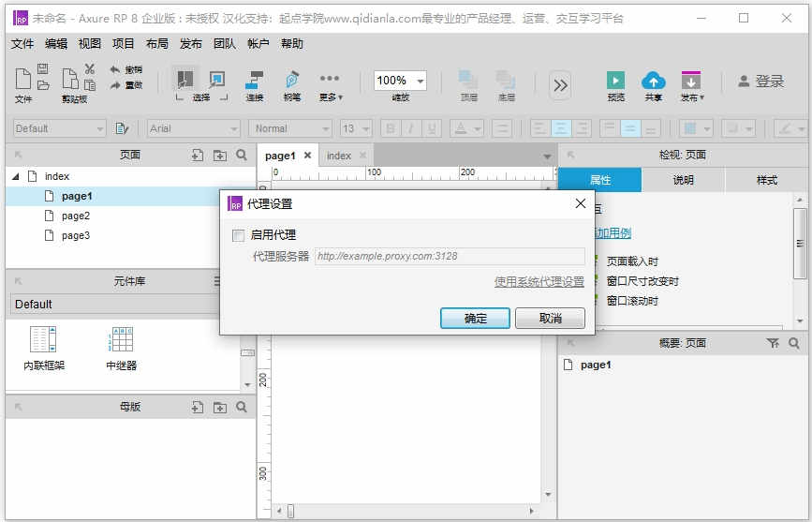Click the send to bottom icon 底层
Viewport: 812px width, 522px height.
point(506,85)
